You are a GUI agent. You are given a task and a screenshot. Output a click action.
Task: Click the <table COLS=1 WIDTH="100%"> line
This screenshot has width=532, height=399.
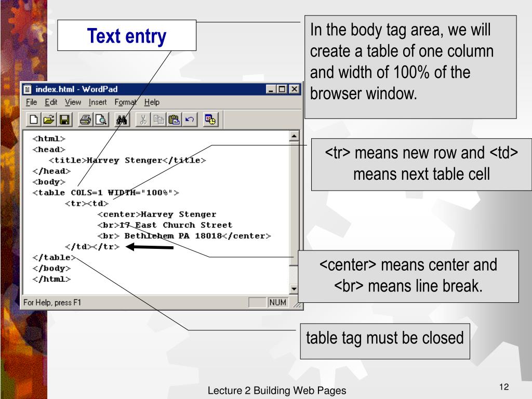pyautogui.click(x=105, y=193)
